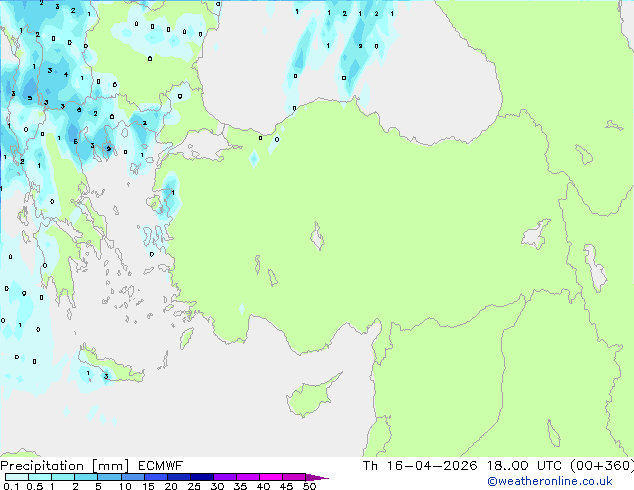Viewport: 634px width, 490px height.
Task: Click the 35–40 mm violet swatch
Action: [x=248, y=477]
